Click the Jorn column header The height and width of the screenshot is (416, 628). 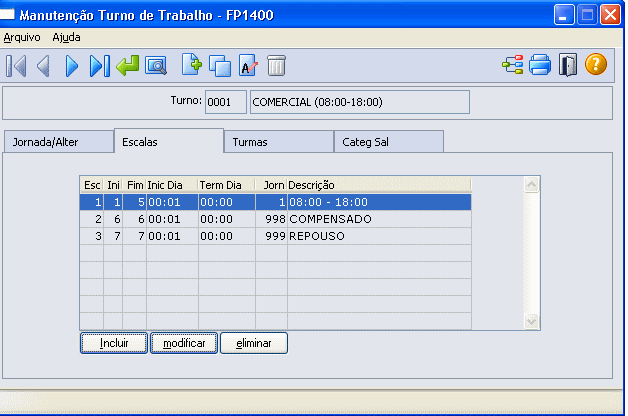tap(272, 185)
